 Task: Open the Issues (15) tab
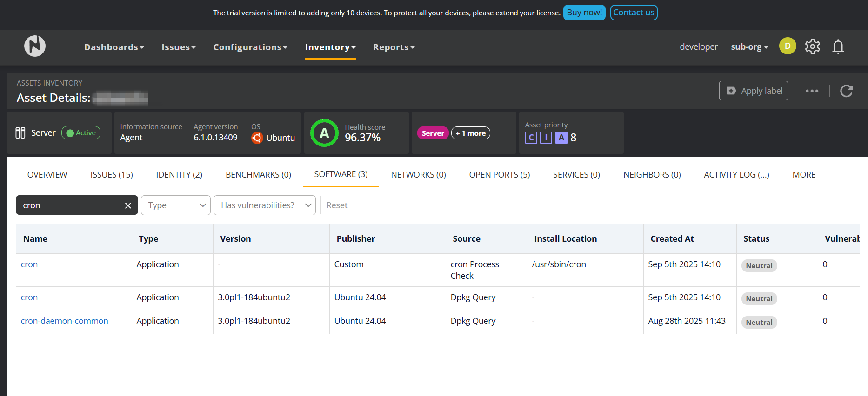112,175
